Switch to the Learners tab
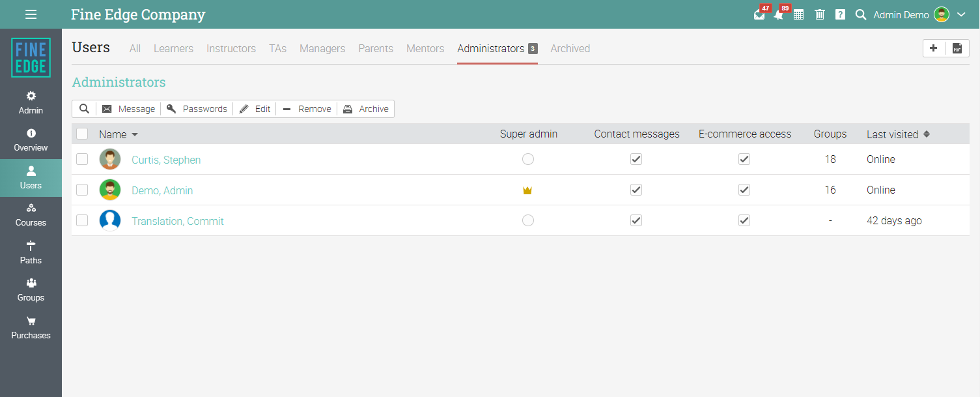980x397 pixels. (173, 48)
